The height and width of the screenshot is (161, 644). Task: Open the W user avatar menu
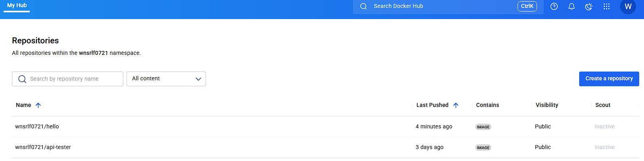click(628, 6)
